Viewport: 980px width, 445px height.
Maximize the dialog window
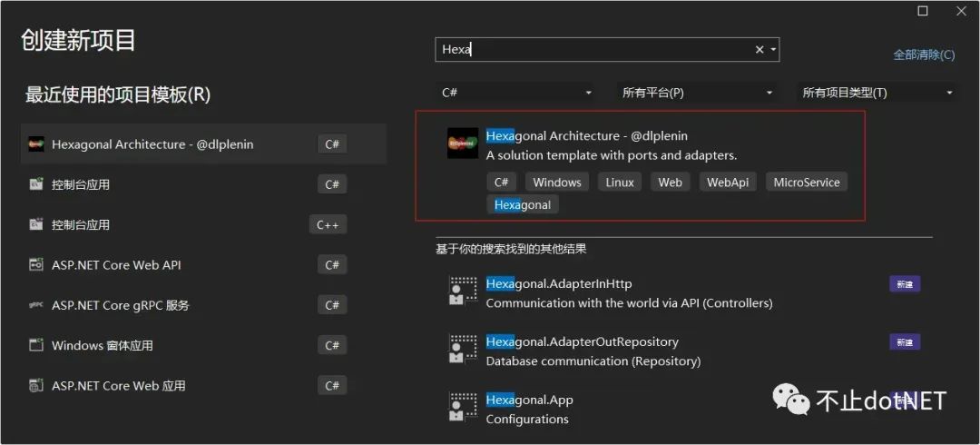(923, 11)
